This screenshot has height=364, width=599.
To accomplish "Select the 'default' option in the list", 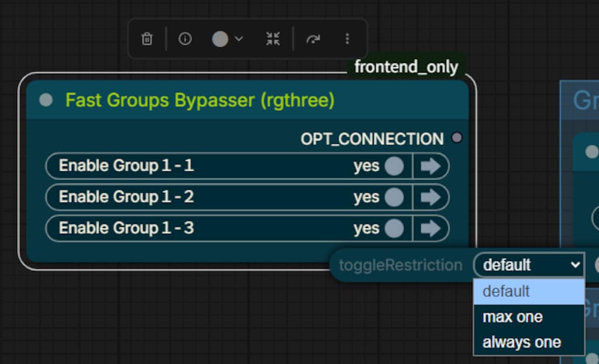I will pos(529,292).
